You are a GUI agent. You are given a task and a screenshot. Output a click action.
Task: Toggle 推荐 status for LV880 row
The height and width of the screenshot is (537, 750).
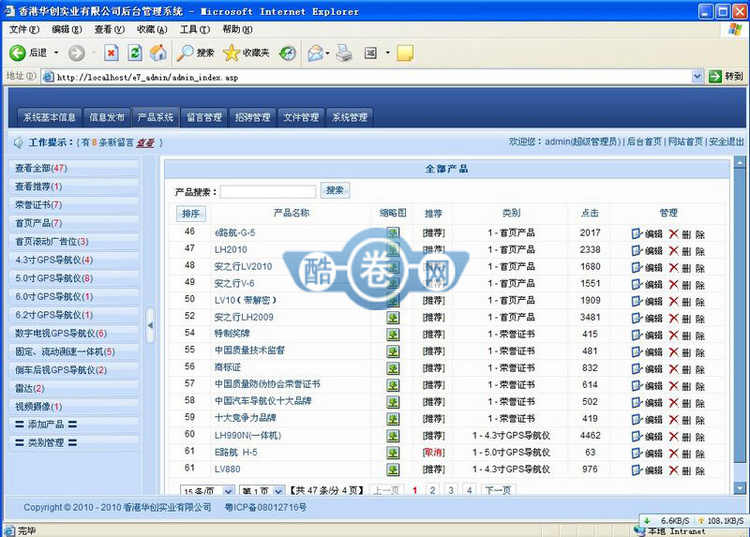point(434,470)
